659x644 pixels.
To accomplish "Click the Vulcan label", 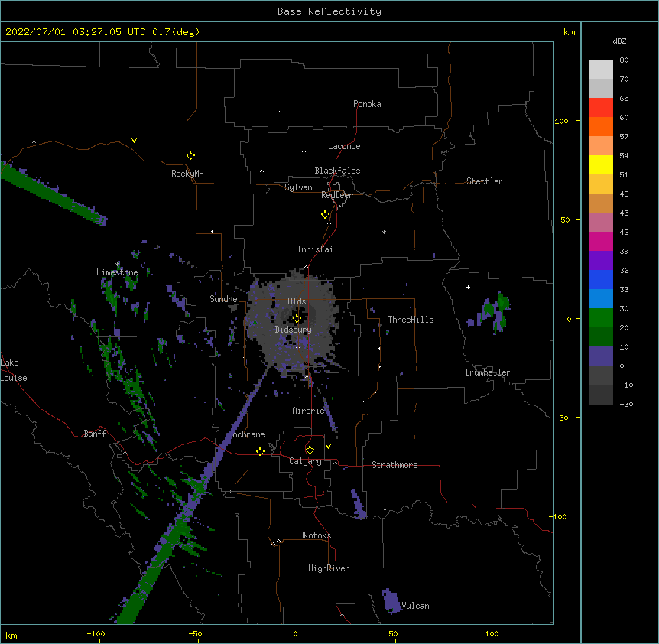I will click(416, 606).
